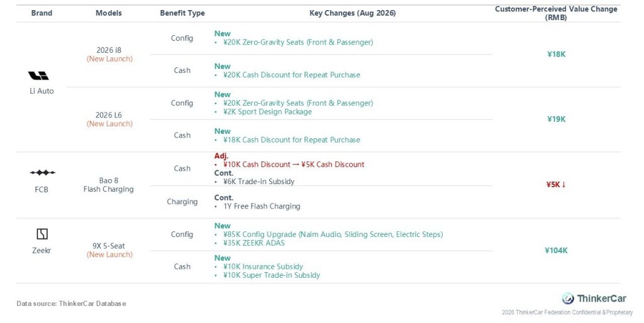Click the ¥18K value for 2026 i8
The image size is (644, 323).
tap(557, 54)
